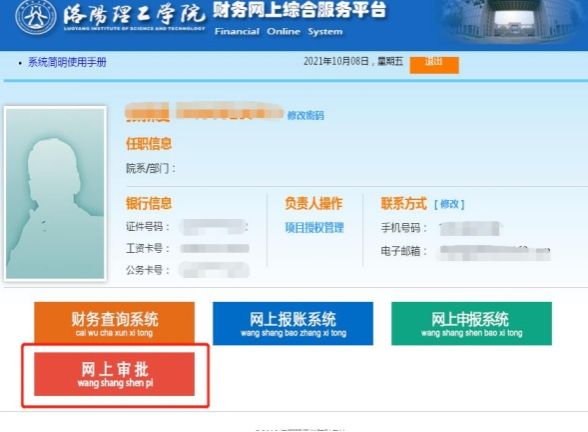The height and width of the screenshot is (432, 588).
Task: Open the red 网上审批 tile
Action: (114, 374)
